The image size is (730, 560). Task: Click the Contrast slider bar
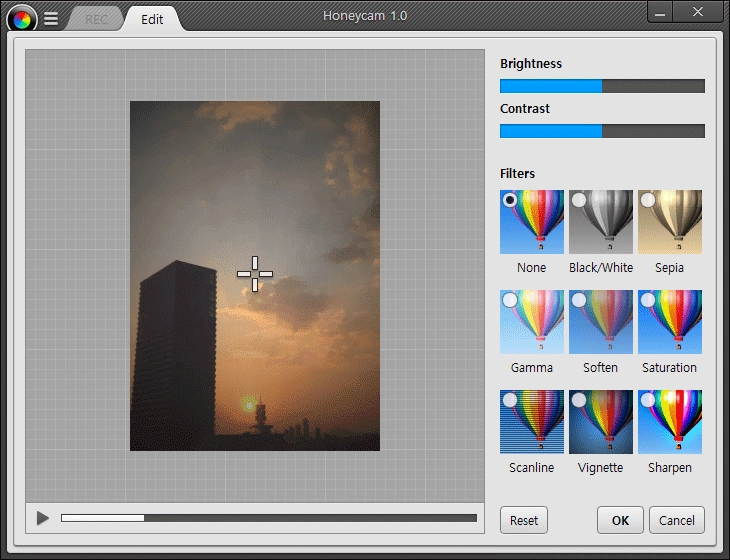click(602, 131)
